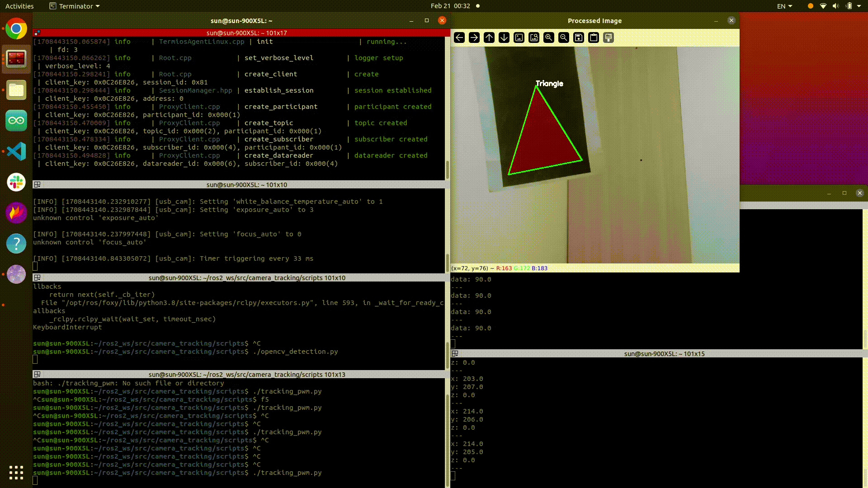Image resolution: width=868 pixels, height=488 pixels.
Task: Click the Feb 21 00:32 clock
Action: tap(450, 6)
